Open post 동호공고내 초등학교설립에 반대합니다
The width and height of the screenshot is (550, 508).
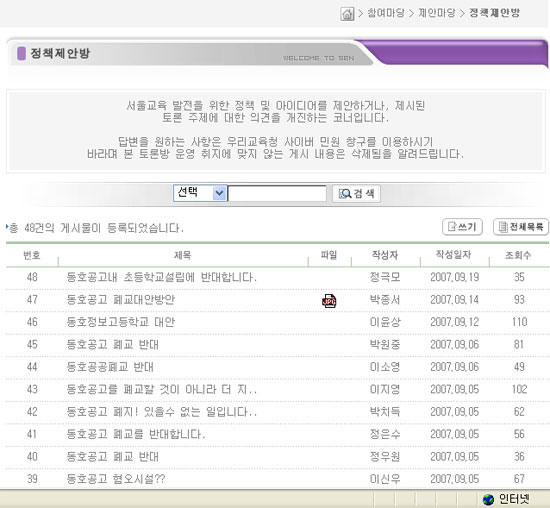pyautogui.click(x=162, y=278)
